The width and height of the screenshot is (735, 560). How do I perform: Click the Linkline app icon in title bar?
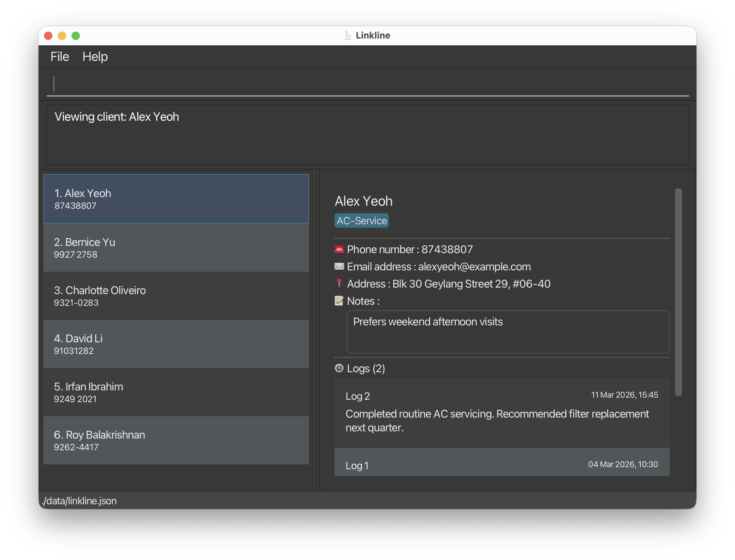click(348, 35)
